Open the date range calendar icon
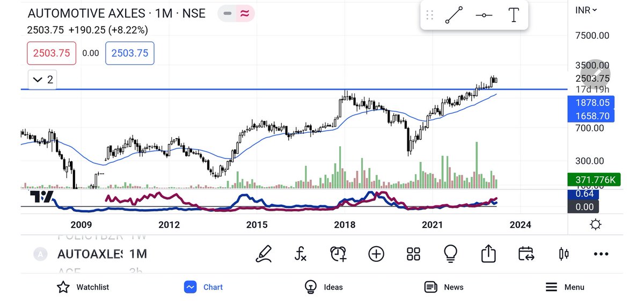Screen dimensions: 644x301 526,254
